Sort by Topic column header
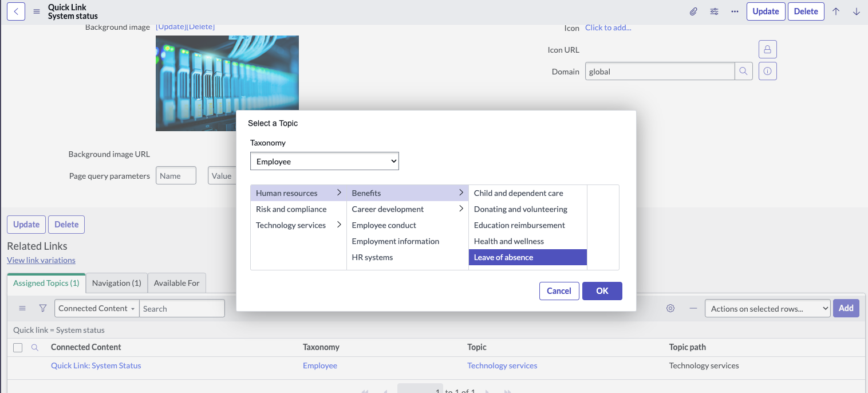868x393 pixels. [477, 347]
